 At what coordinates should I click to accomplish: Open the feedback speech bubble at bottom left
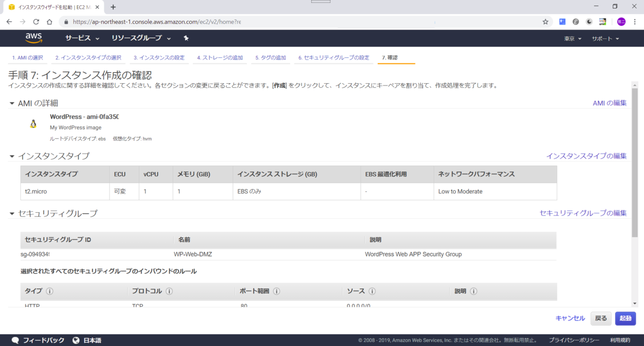(15, 340)
